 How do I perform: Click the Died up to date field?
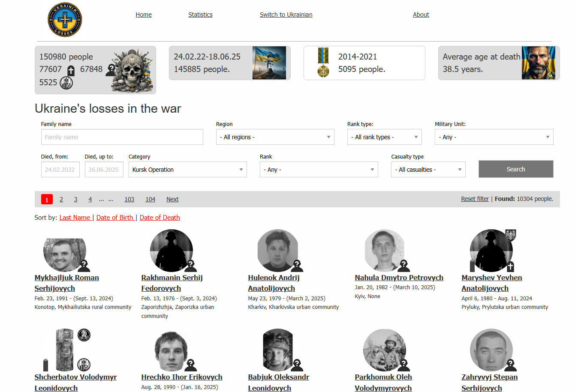pos(104,170)
